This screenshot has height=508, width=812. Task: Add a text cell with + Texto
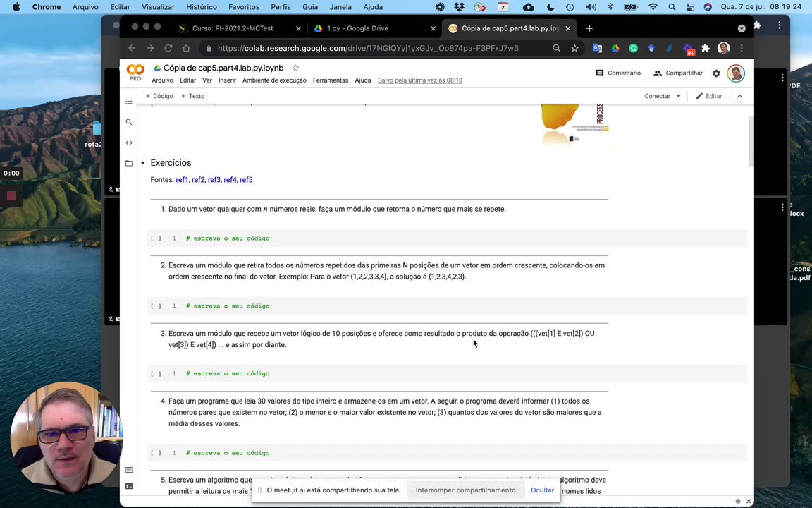click(192, 96)
